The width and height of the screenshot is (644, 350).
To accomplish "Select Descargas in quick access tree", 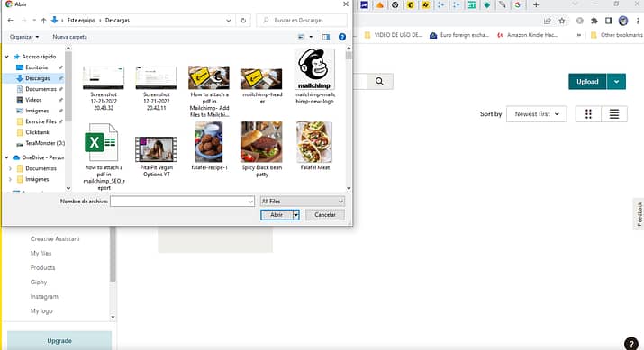I will (37, 78).
